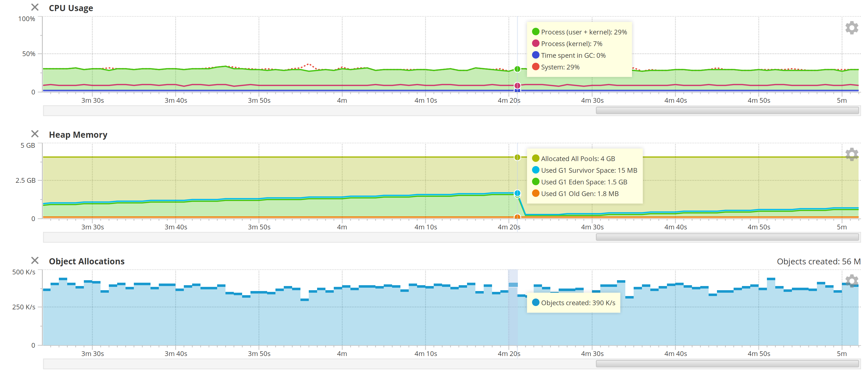
Task: Click '250 K/s' label on Object Allocations axis
Action: (24, 307)
